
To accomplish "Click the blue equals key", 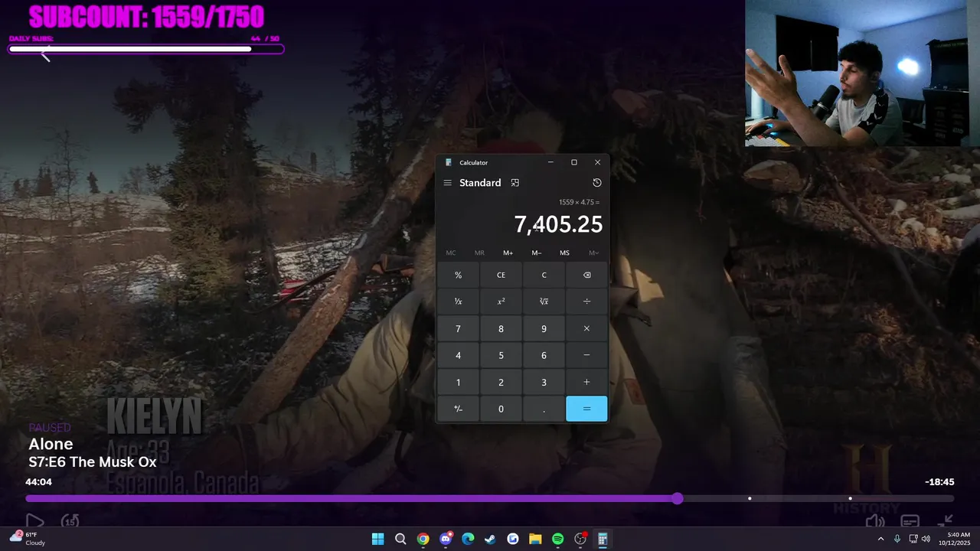I will [x=586, y=409].
